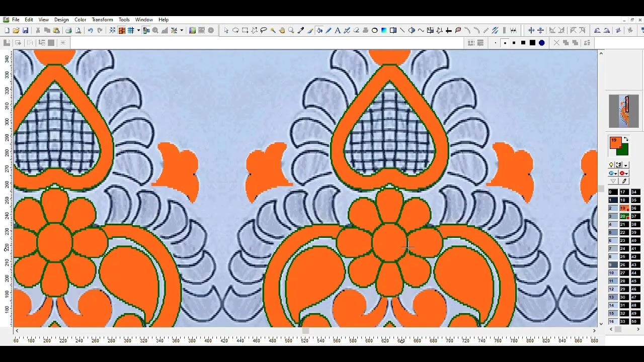Click the open folder icon

tap(16, 31)
